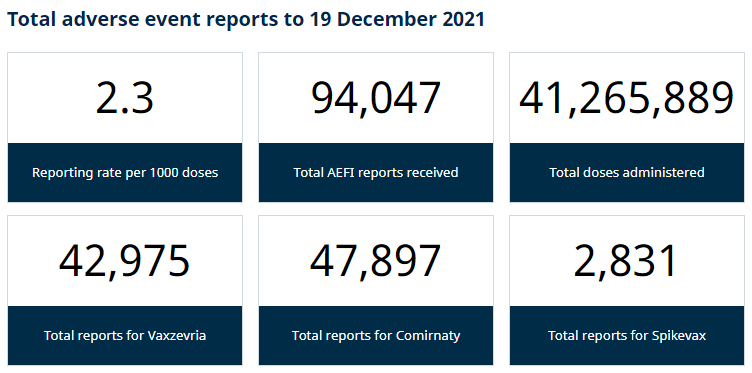Click the 42,975 Vaxzevria reports number
Screen dimensions: 752x373
125,262
